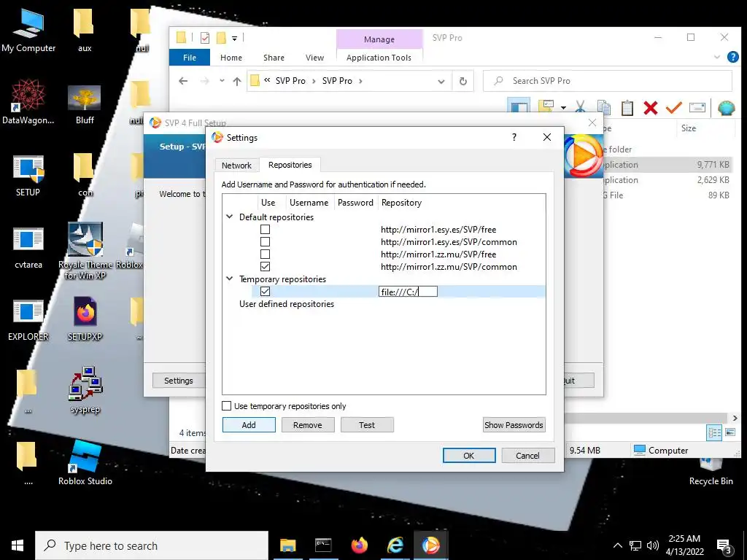Click the Settings button in SVP Setup window
This screenshot has width=747, height=560.
click(x=179, y=381)
